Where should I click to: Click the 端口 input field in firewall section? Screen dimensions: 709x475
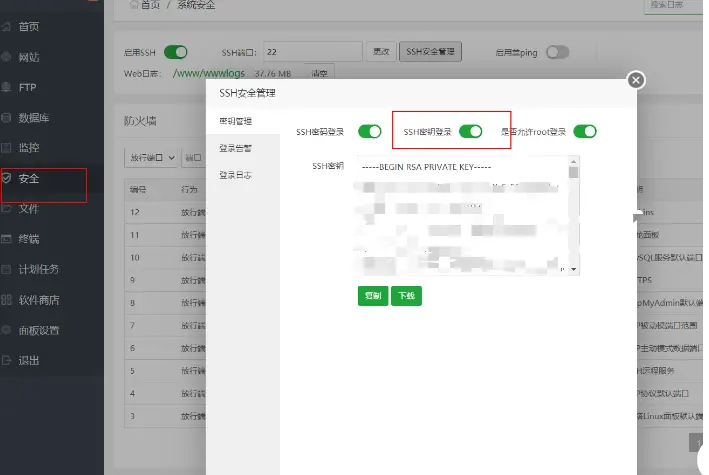pyautogui.click(x=194, y=157)
